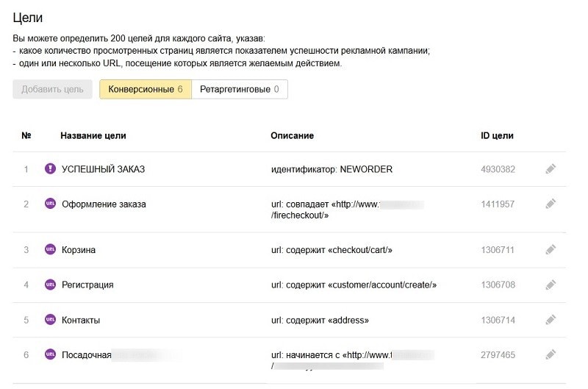Click purple exclamation icon beside УСПЕШНЫЙ ЗАКАЗ
Viewport: 588px width, 389px height.
(50, 169)
